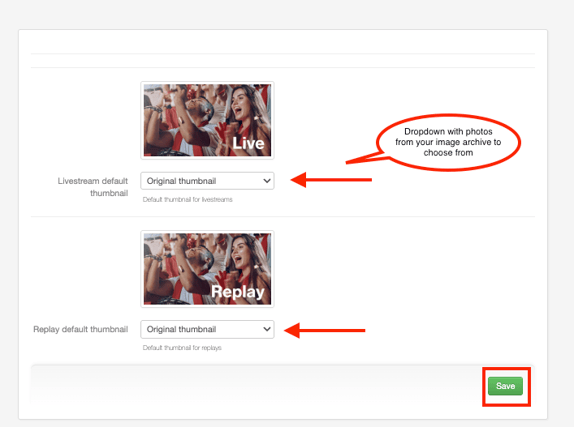Screen dimensions: 574x427
Task: Click the 'Default thumbnail for replays' hint text
Action: click(x=182, y=348)
